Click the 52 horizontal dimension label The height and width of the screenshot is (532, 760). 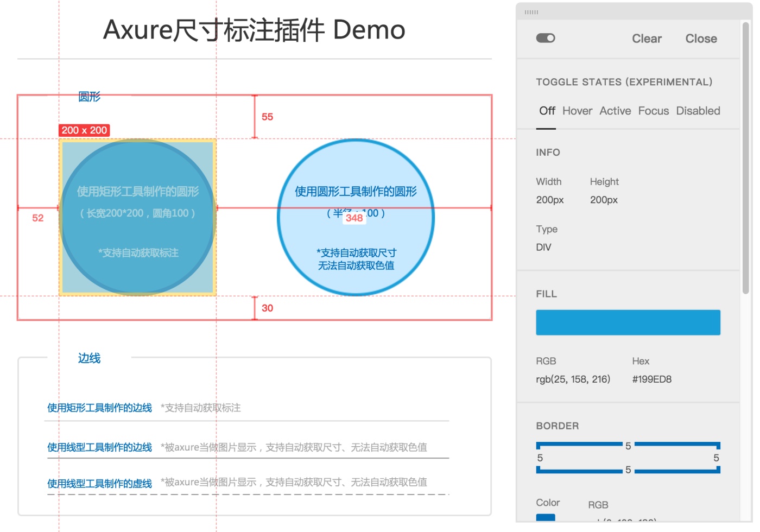[x=37, y=218]
